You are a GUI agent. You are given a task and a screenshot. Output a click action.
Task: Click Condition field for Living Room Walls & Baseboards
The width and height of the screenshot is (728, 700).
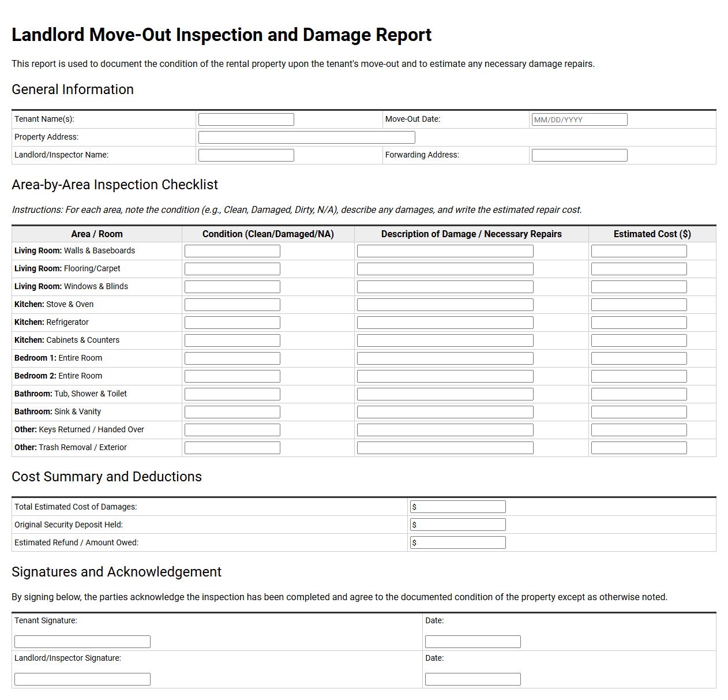[x=232, y=251]
